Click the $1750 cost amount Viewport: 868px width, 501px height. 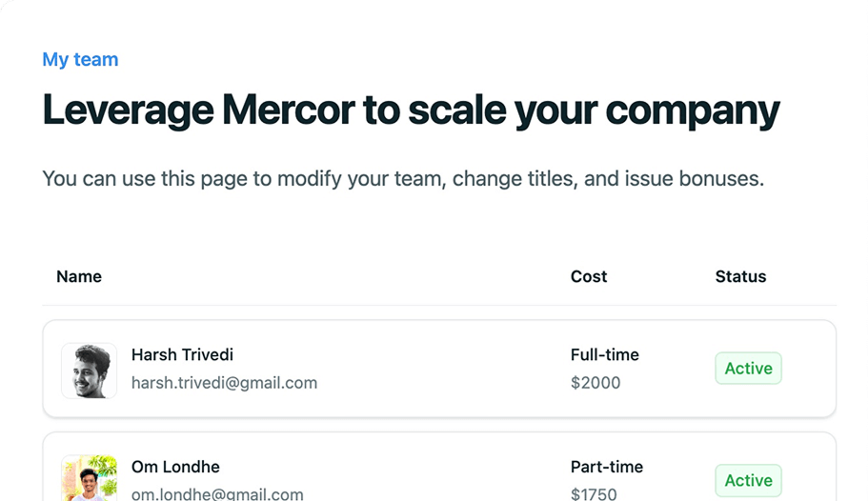[x=594, y=494]
